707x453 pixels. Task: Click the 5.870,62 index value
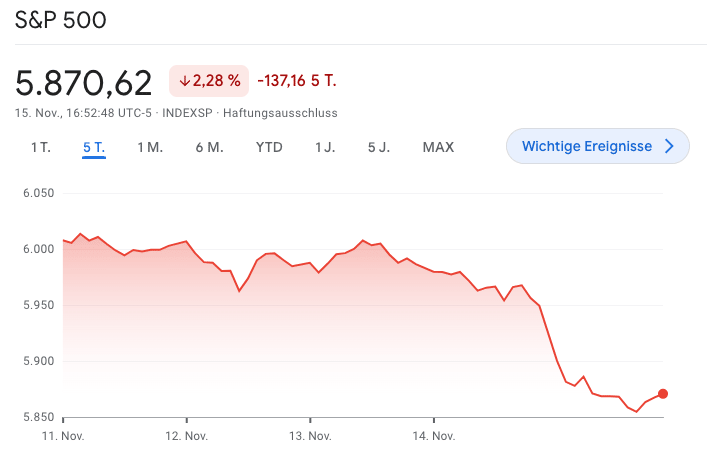click(x=83, y=81)
